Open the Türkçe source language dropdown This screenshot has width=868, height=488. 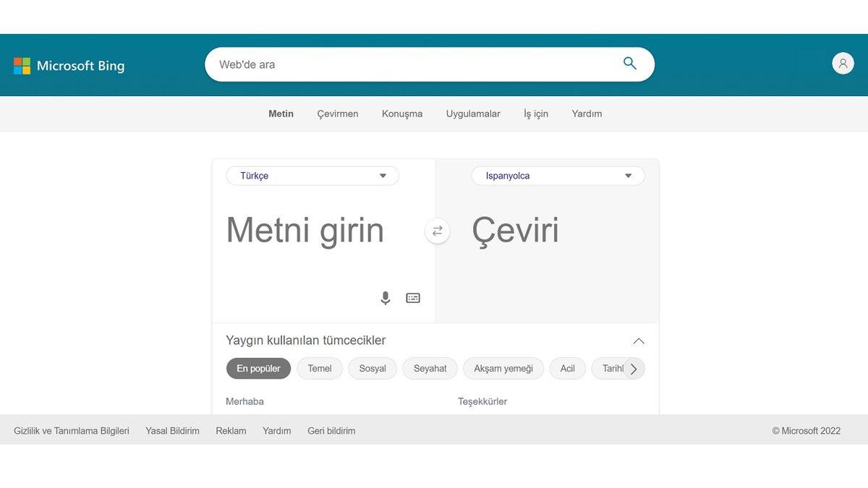tap(312, 176)
